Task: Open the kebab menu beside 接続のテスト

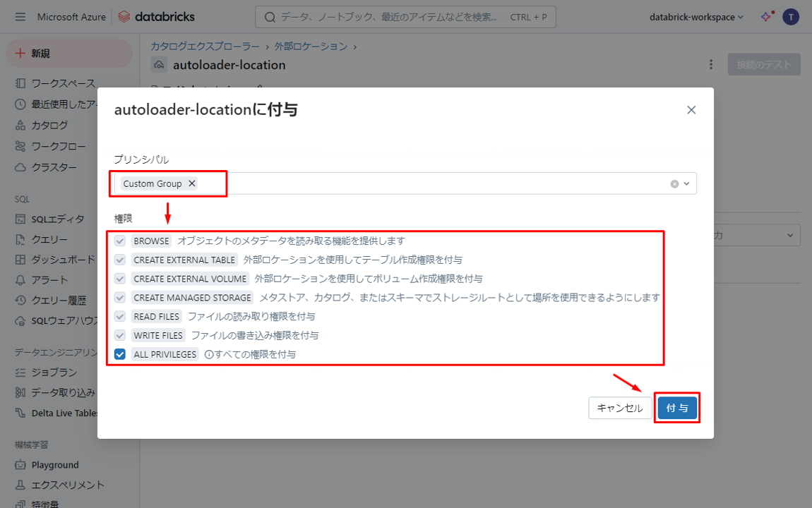Action: click(x=711, y=65)
